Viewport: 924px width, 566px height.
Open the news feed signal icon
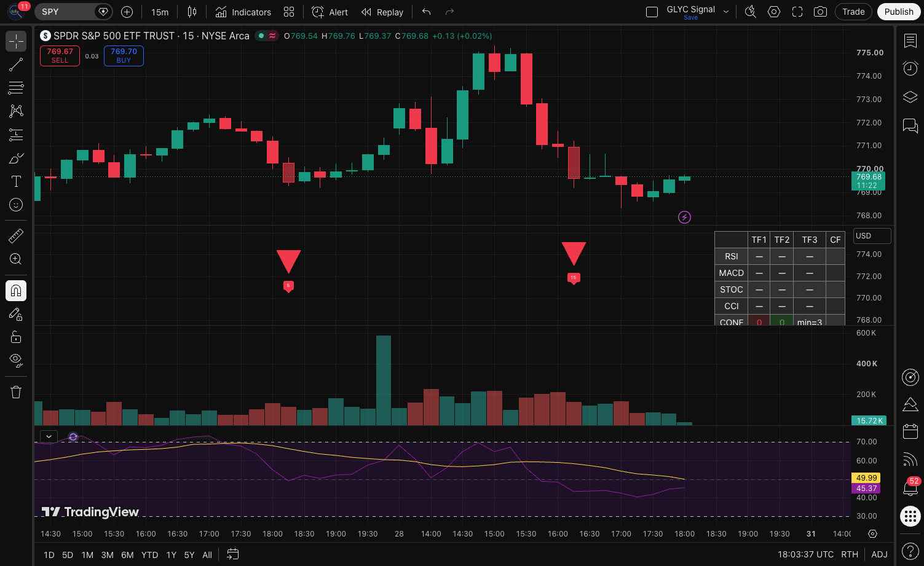pyautogui.click(x=910, y=459)
